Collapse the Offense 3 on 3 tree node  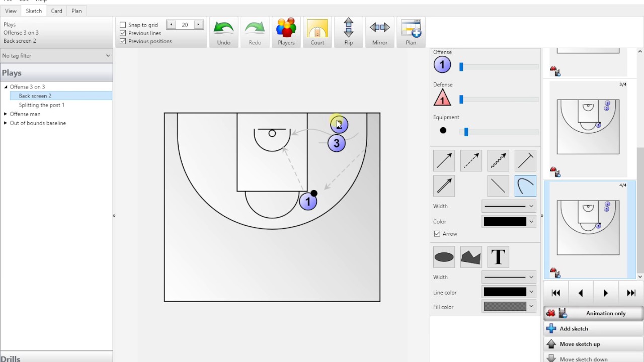click(6, 87)
